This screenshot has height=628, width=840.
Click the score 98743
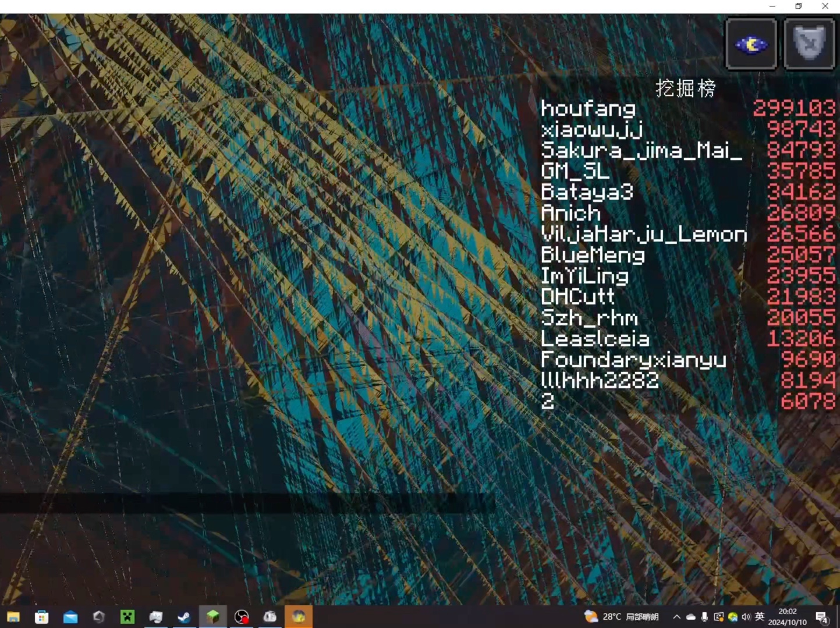tap(801, 129)
